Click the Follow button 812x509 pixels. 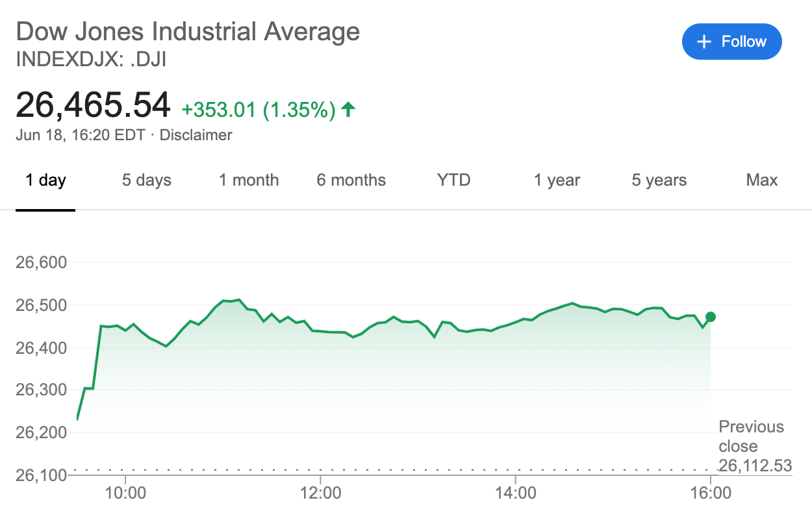click(731, 42)
